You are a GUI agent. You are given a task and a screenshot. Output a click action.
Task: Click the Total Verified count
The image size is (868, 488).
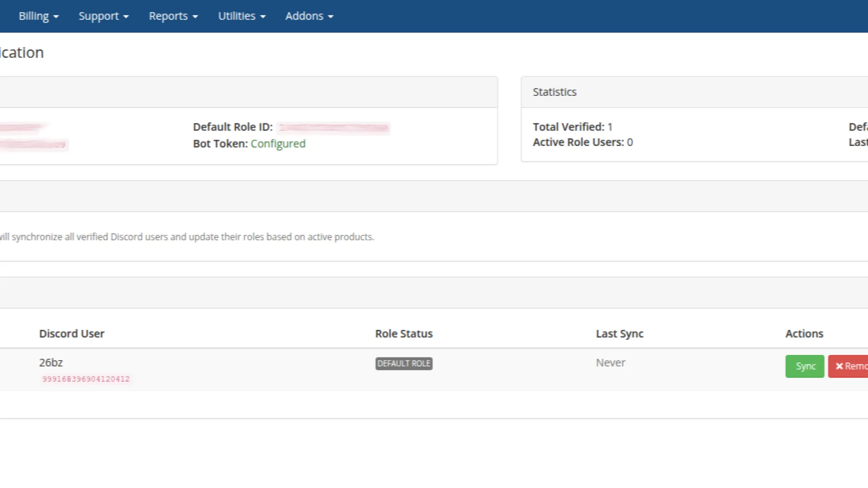(609, 127)
